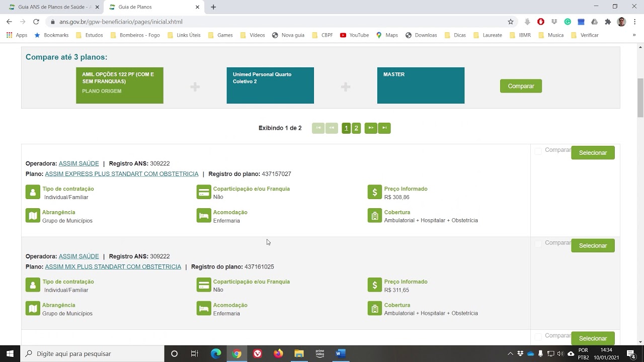Open the Maps bookmark

[x=387, y=35]
